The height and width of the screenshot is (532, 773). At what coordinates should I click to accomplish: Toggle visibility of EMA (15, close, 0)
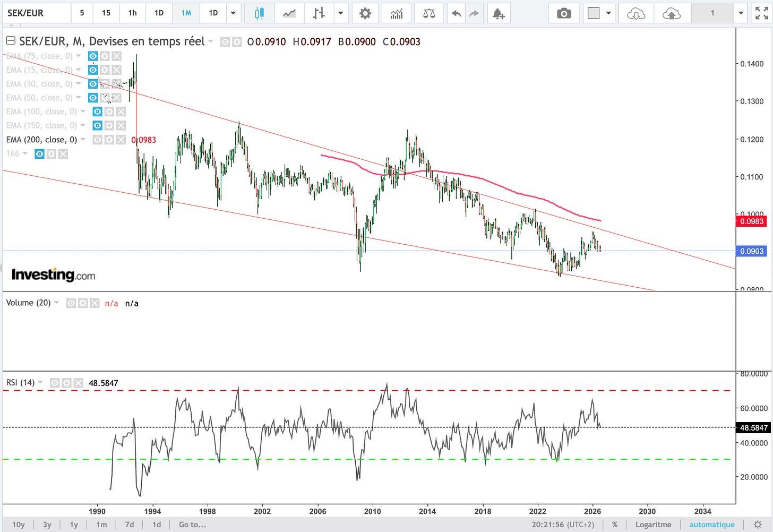click(x=93, y=70)
